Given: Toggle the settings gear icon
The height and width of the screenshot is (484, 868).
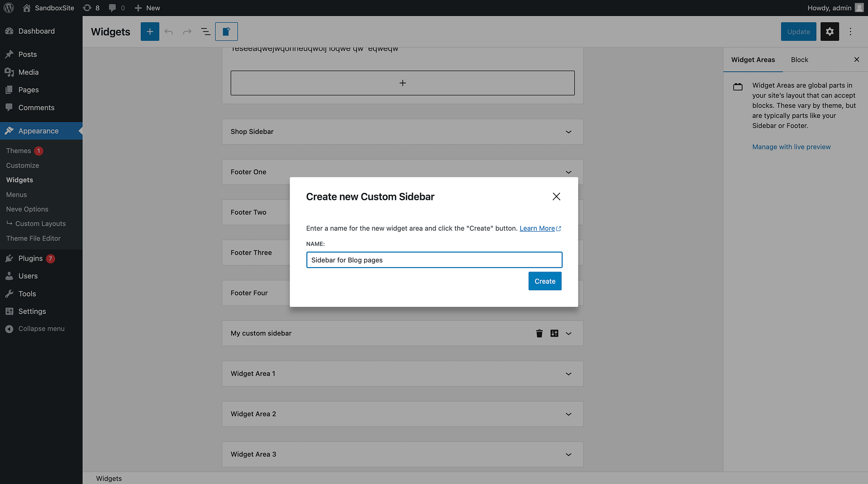Looking at the screenshot, I should coord(829,32).
